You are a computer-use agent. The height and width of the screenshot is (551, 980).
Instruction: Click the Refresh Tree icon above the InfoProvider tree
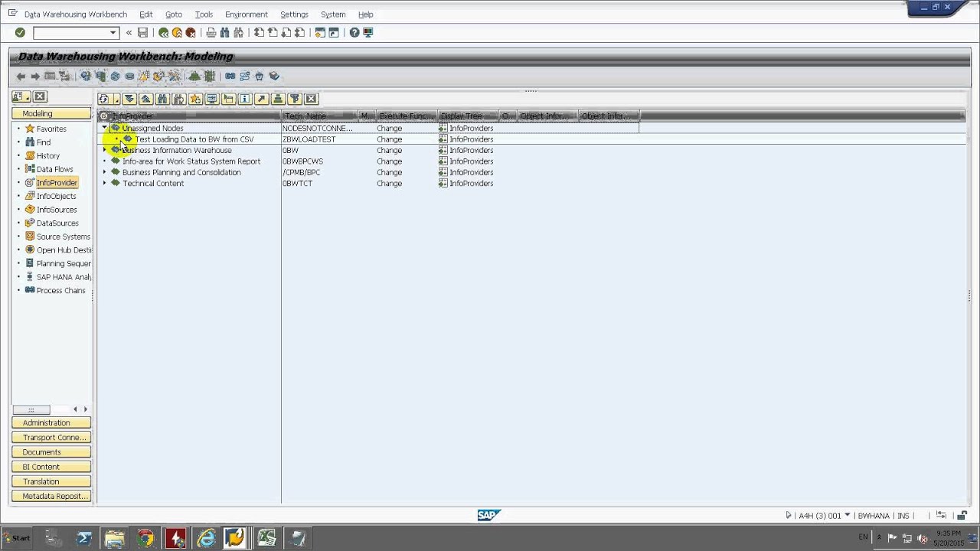[x=104, y=99]
